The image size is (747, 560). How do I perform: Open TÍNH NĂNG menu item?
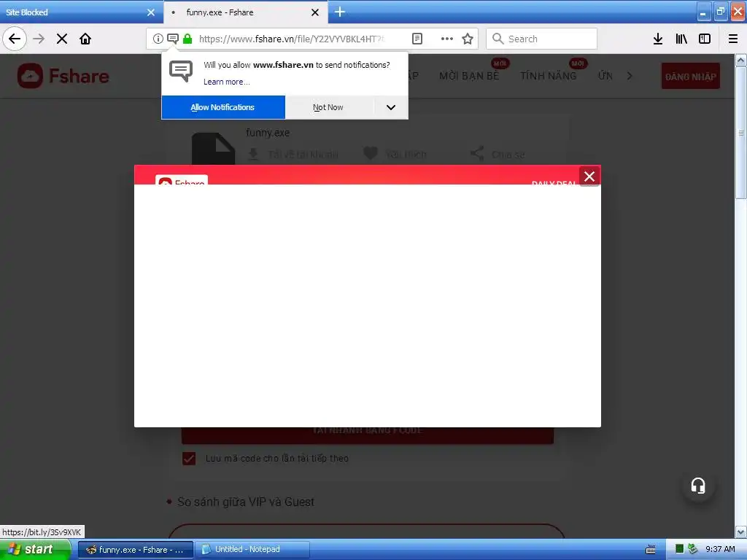[x=548, y=76]
